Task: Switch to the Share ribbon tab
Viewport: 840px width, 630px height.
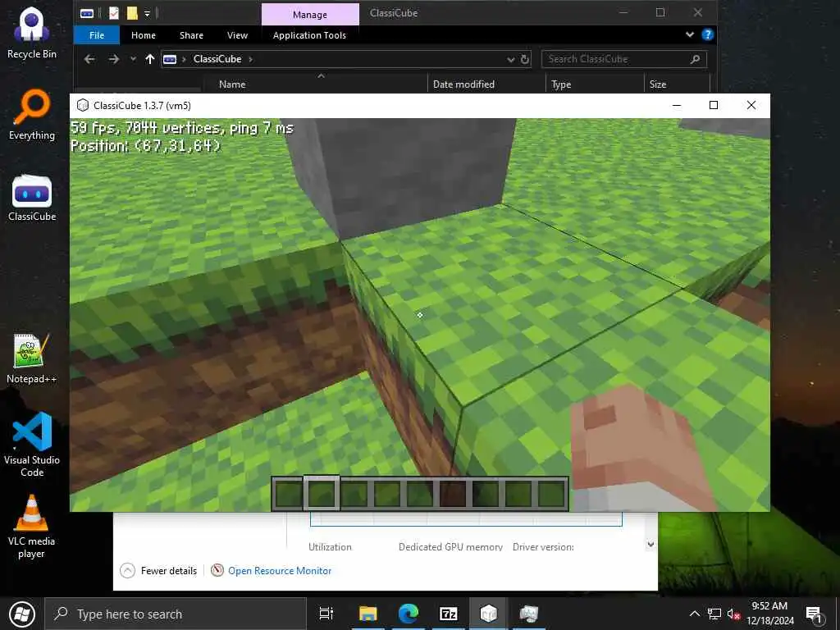Action: (x=191, y=34)
